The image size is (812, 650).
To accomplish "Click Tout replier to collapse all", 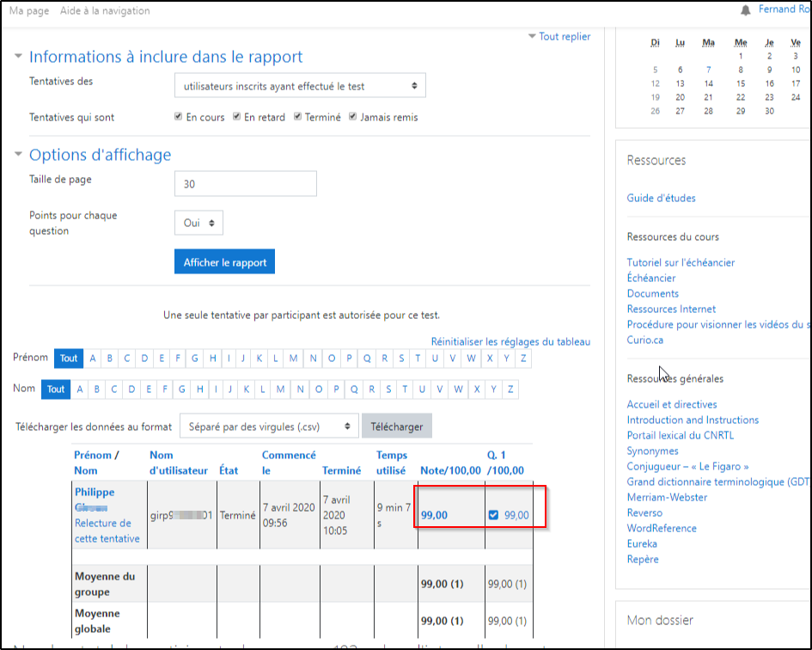I will tap(564, 36).
